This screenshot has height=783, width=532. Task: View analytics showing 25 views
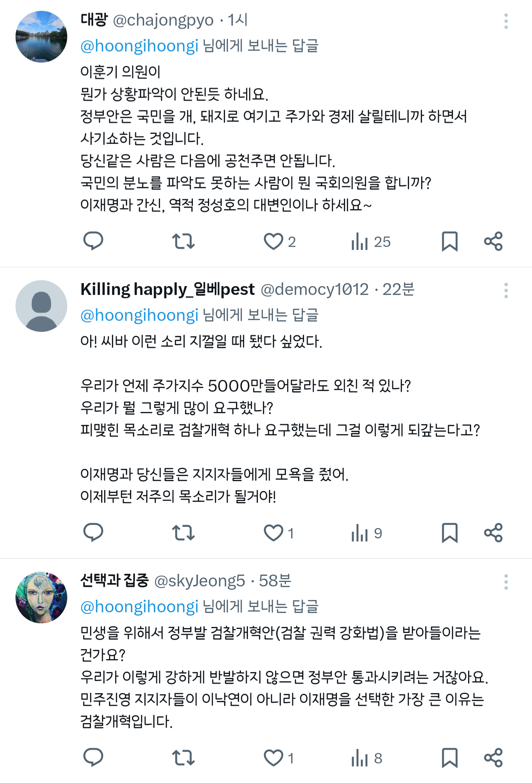[x=371, y=242]
